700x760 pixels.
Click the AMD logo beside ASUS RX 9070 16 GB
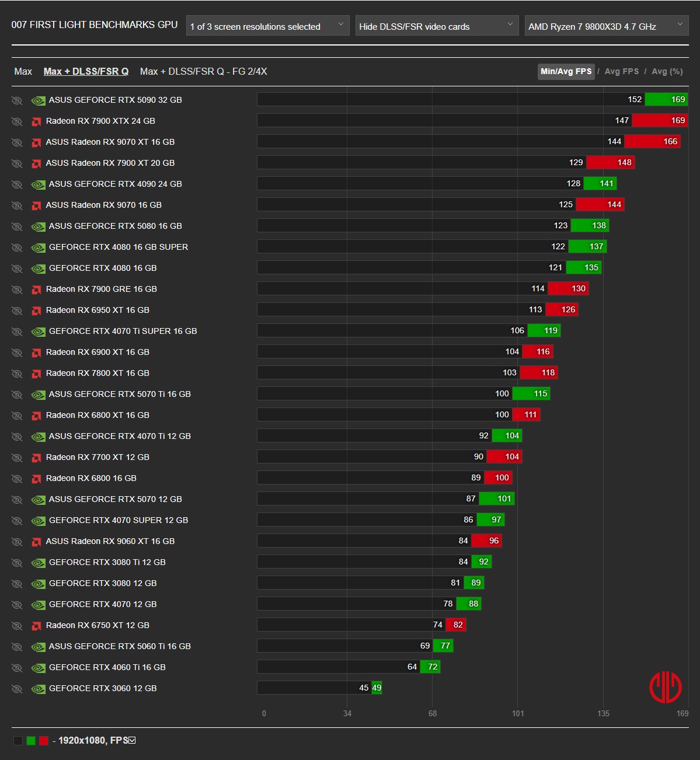[36, 205]
